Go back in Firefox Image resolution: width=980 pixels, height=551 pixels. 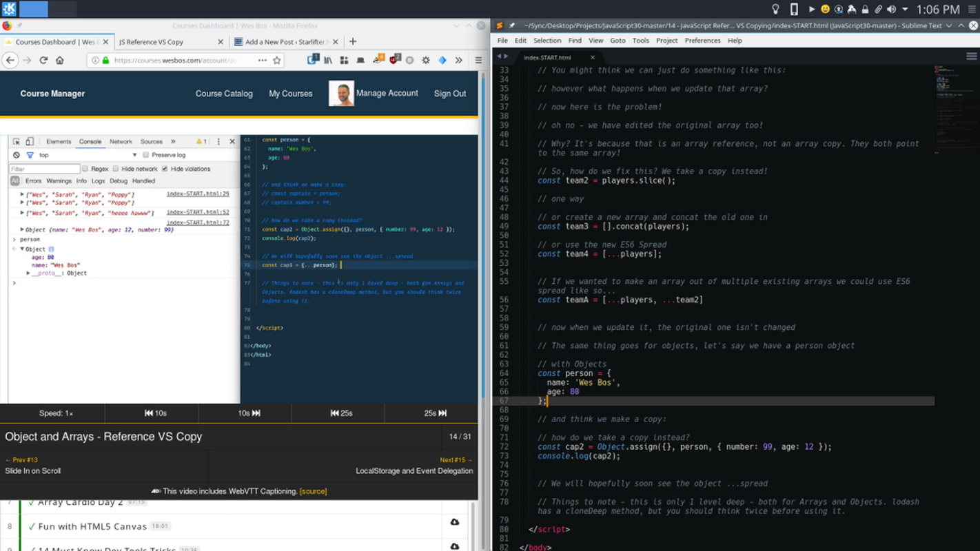coord(10,61)
